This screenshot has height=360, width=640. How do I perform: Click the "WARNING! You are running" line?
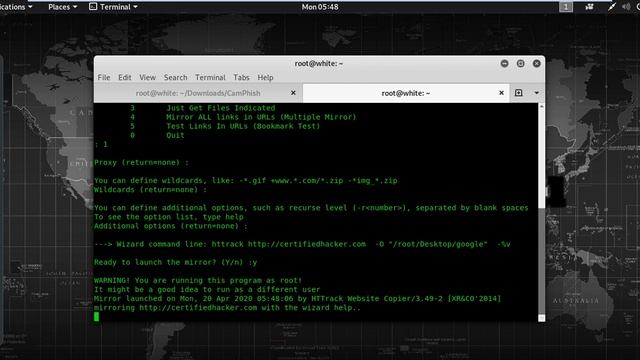point(198,280)
